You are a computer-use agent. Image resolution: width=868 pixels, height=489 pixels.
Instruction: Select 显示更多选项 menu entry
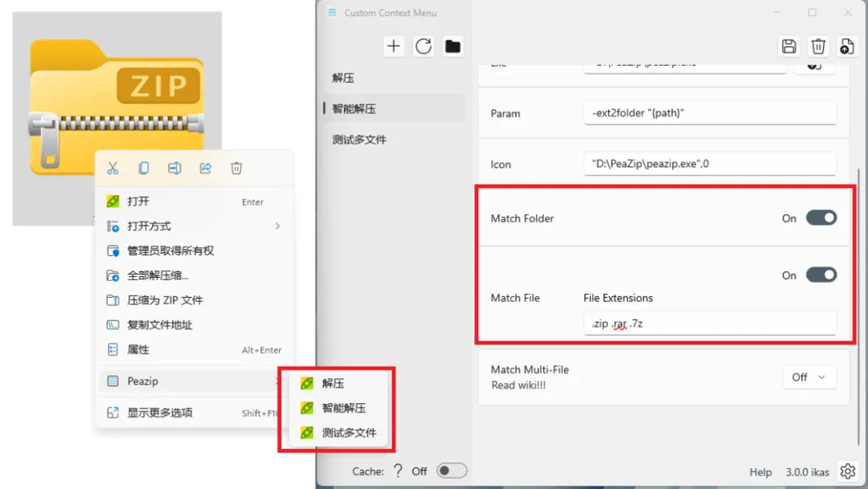[x=188, y=413]
